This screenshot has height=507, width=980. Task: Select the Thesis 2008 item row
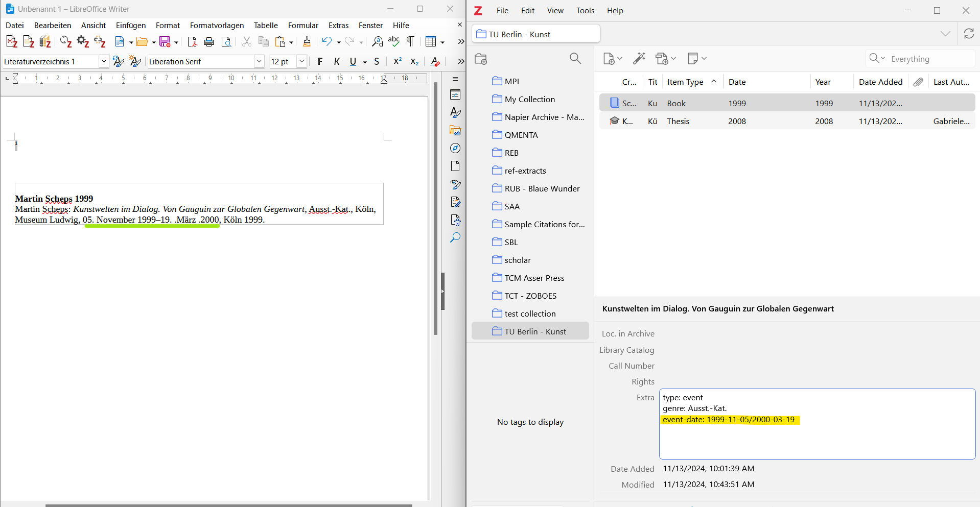787,121
